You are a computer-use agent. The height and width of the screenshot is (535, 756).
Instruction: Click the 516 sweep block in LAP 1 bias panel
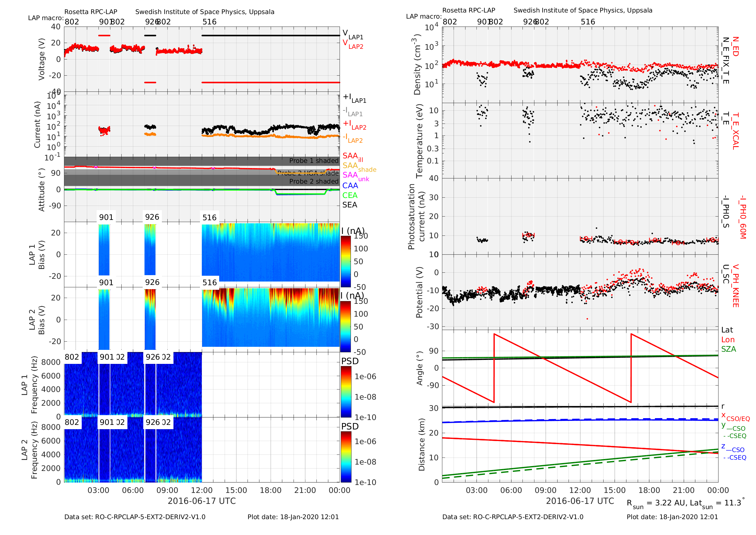(271, 252)
